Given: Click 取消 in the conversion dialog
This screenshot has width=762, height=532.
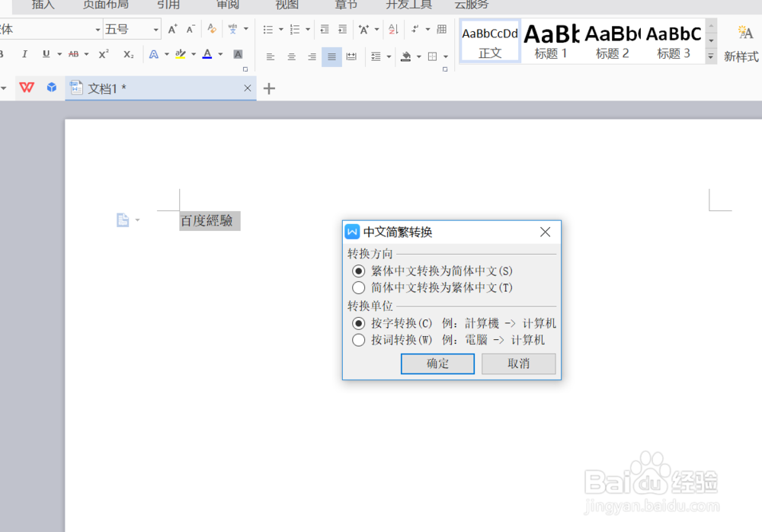Looking at the screenshot, I should pyautogui.click(x=518, y=364).
